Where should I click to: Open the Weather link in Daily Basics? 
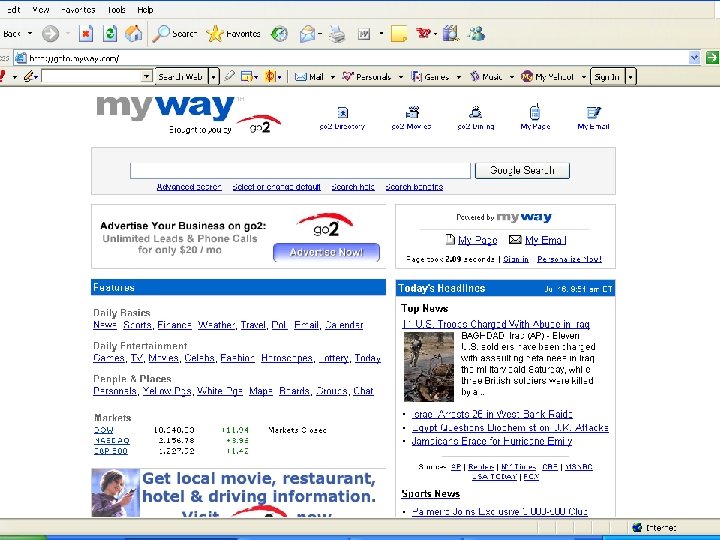[217, 325]
